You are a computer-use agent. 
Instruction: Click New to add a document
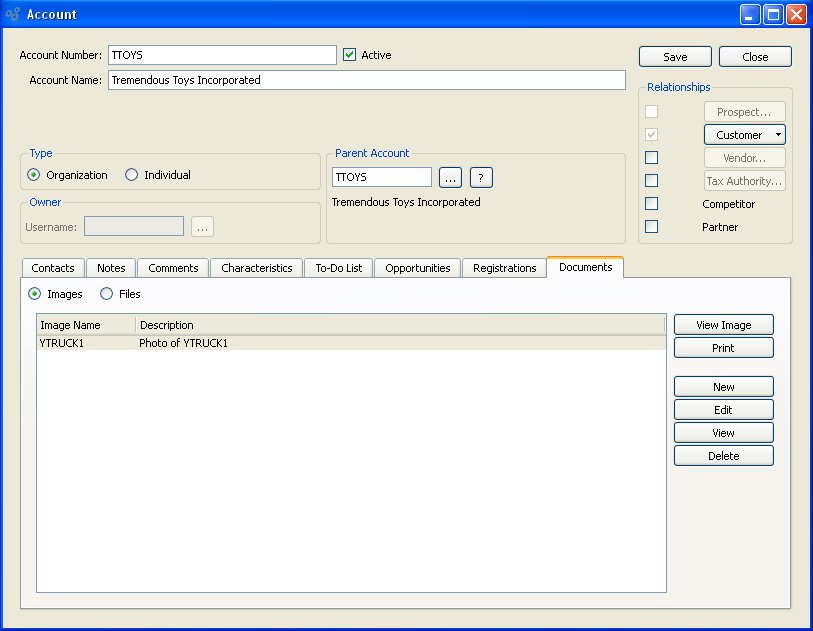pos(723,387)
